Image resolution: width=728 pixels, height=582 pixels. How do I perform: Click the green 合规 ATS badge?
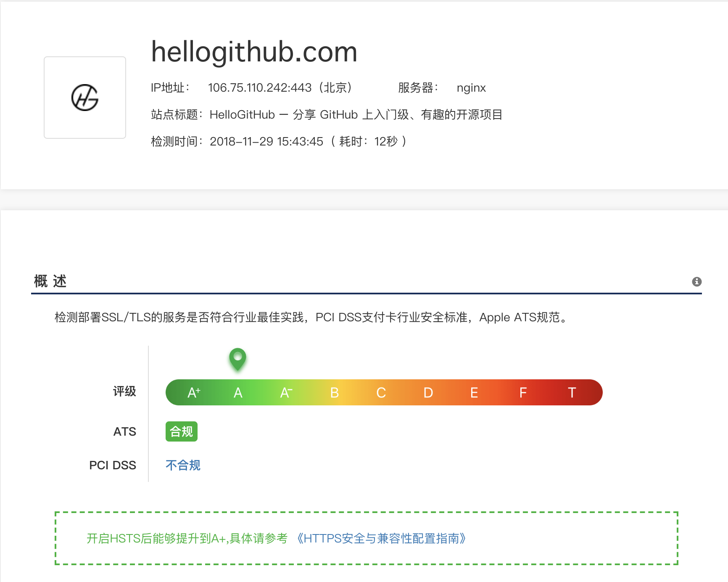tap(182, 431)
